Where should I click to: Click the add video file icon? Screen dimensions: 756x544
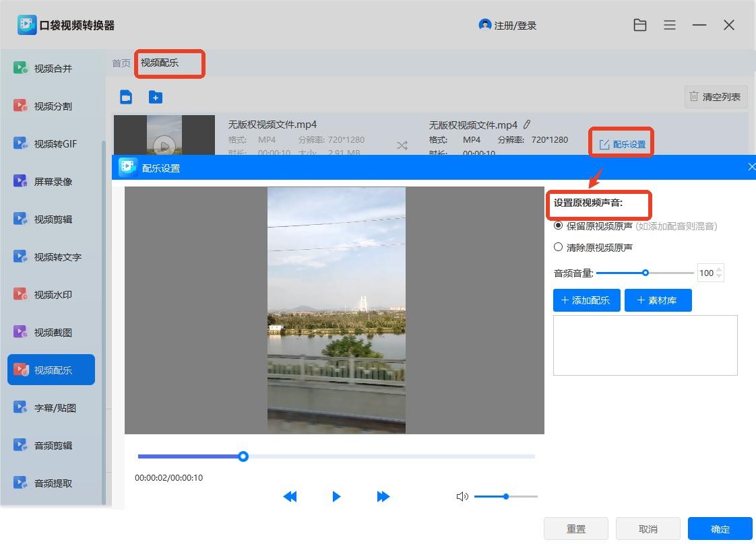coord(126,98)
